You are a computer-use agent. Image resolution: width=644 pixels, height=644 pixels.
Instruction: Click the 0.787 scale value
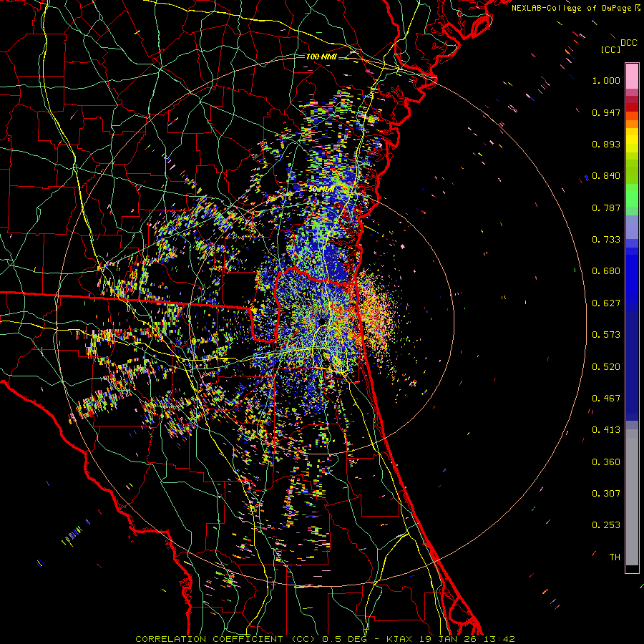point(606,208)
